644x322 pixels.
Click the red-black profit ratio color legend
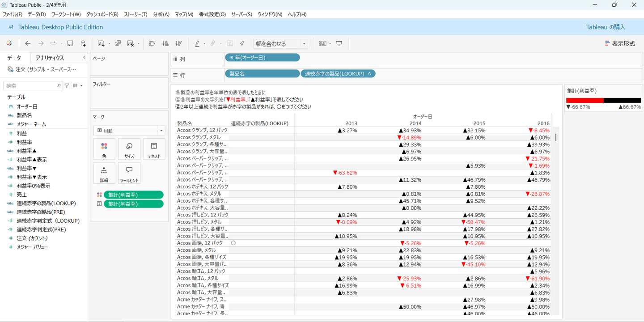603,101
